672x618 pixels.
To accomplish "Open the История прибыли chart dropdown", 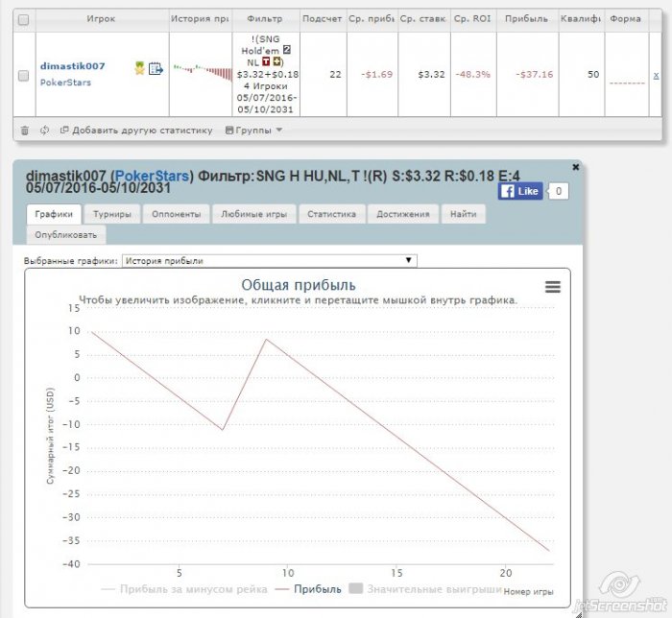I will coord(269,260).
